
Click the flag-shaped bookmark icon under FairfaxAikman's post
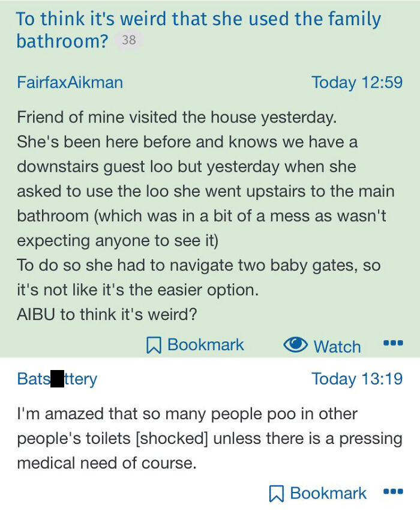click(x=155, y=344)
